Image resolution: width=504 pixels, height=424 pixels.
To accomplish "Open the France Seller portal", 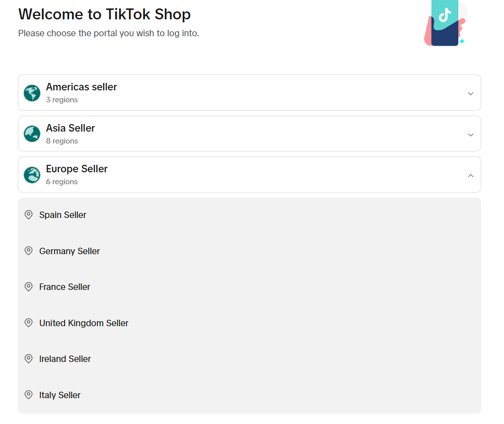I will click(65, 287).
